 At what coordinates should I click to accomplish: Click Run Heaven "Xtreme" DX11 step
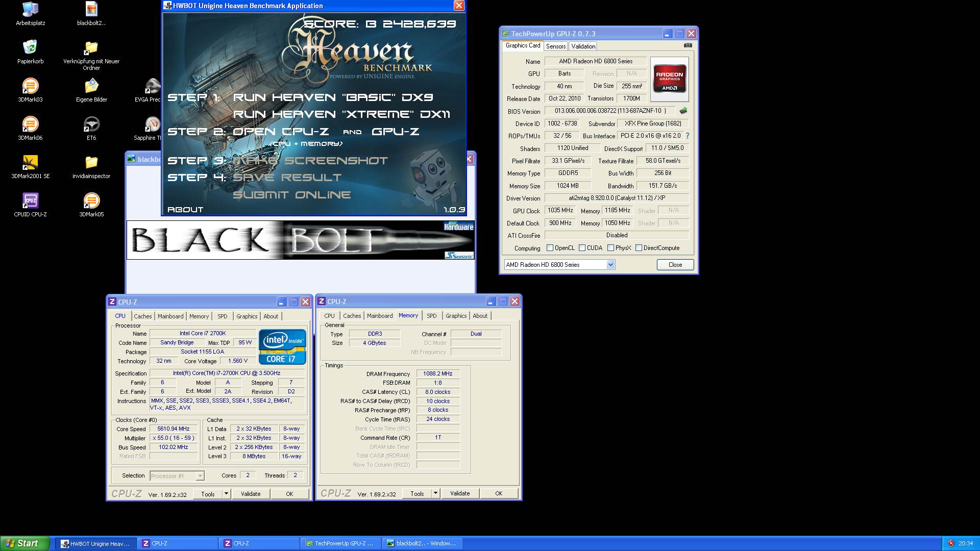341,114
